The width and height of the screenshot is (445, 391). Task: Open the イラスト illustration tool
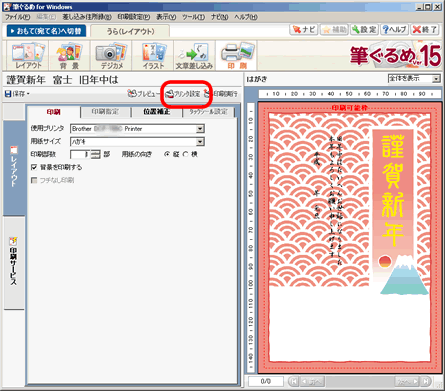[153, 56]
